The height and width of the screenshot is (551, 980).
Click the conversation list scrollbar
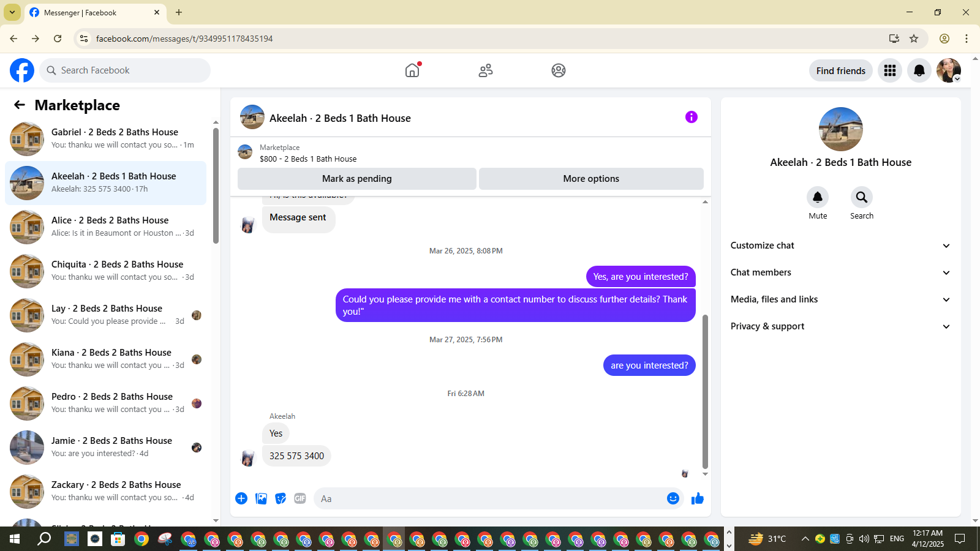coord(216,186)
